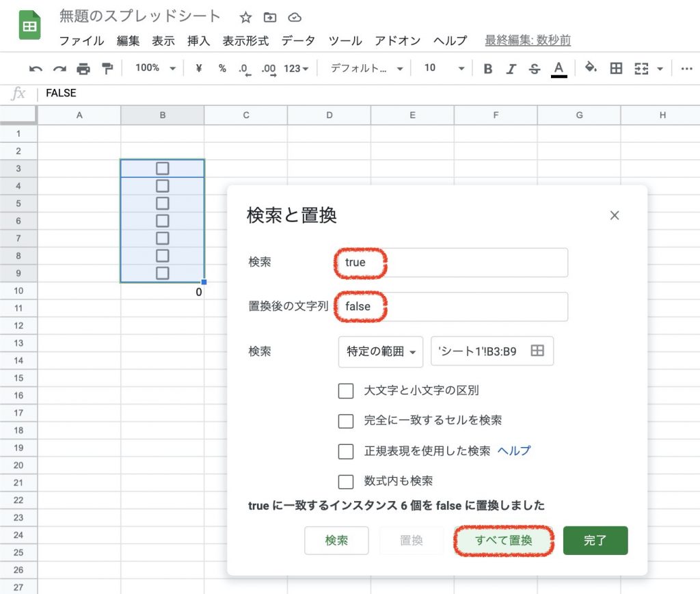Image resolution: width=700 pixels, height=594 pixels.
Task: Enable 大文字と小文字の区別 checkbox
Action: click(346, 391)
